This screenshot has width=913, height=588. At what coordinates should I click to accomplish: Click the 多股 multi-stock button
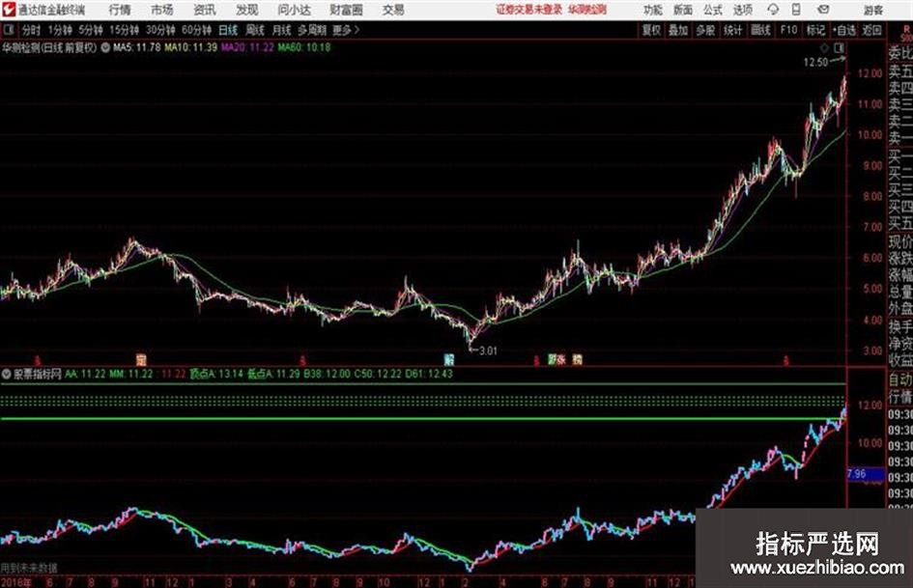click(x=705, y=30)
